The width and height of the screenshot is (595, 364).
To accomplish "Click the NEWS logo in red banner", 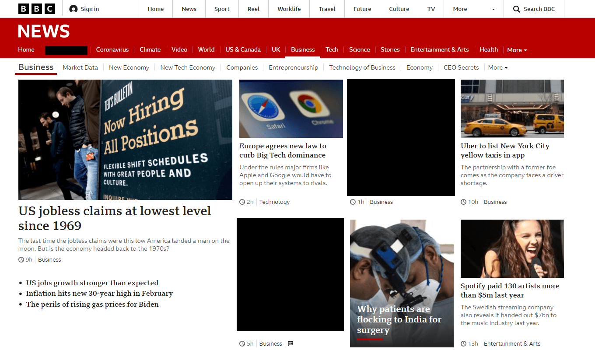I will point(44,31).
